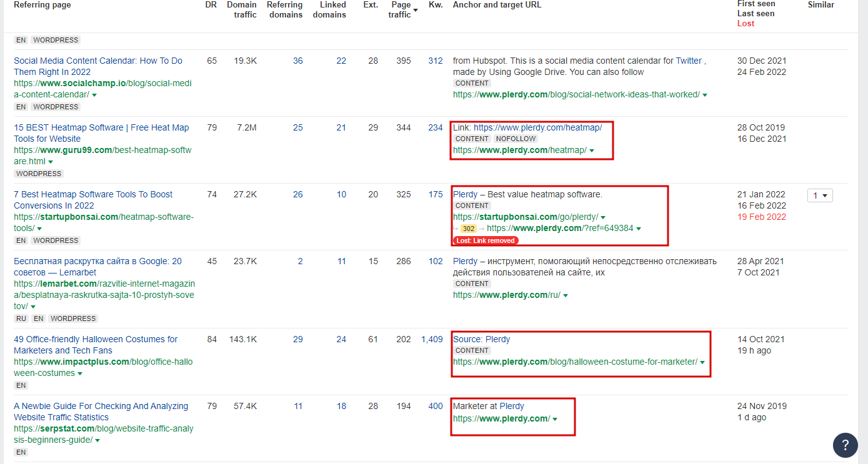Open the help question mark icon

pos(845,445)
